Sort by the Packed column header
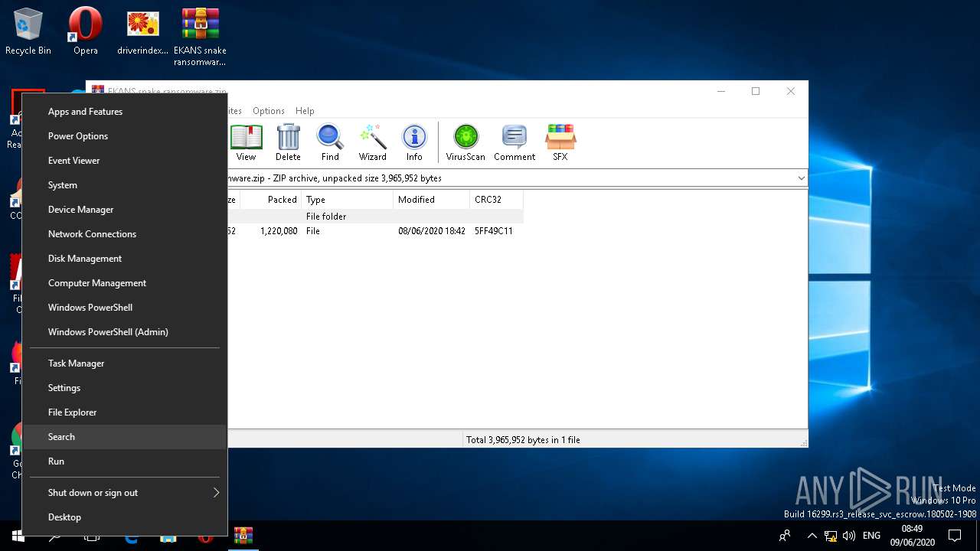Viewport: 980px width, 551px height. (271, 200)
